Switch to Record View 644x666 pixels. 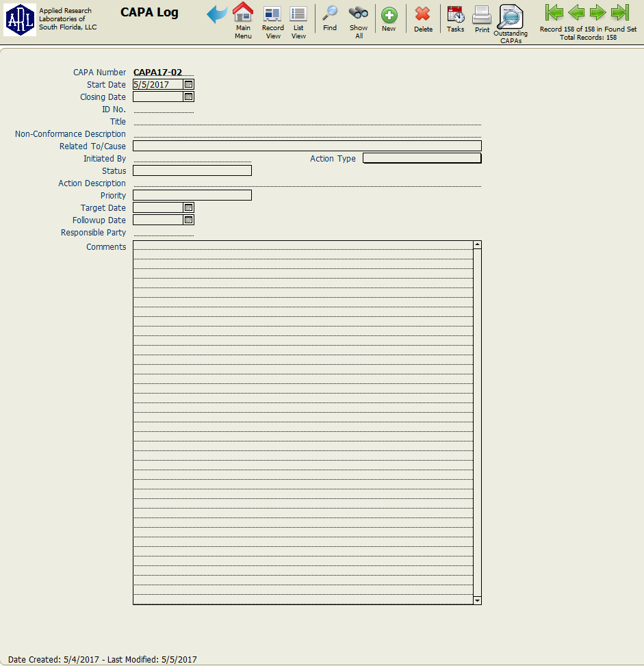pos(272,14)
